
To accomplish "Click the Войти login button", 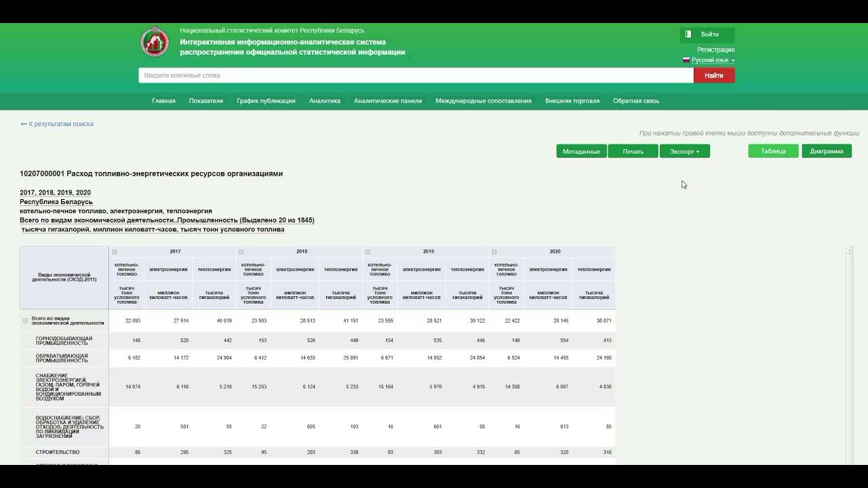I will tap(707, 34).
